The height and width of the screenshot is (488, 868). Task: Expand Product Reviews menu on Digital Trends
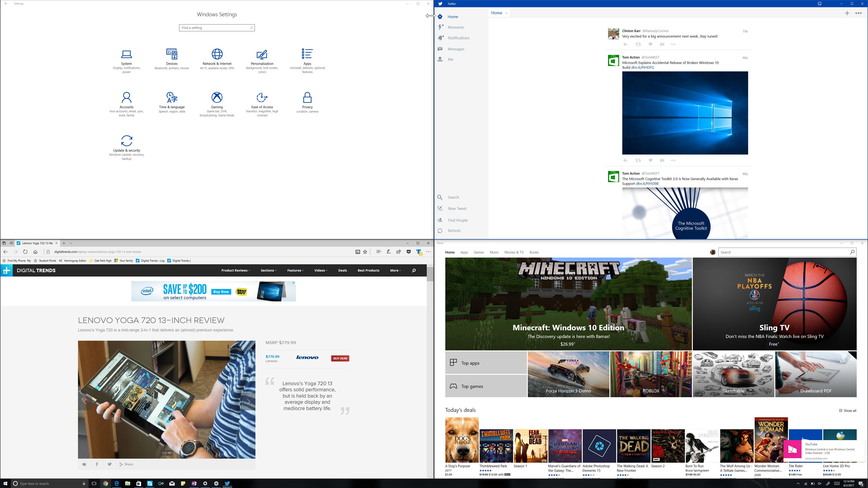point(235,270)
